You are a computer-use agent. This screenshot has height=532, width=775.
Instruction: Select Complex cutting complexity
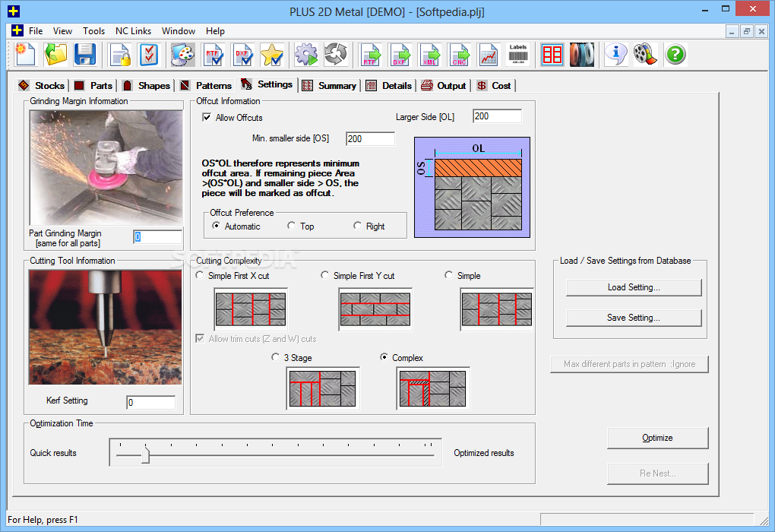pos(384,357)
